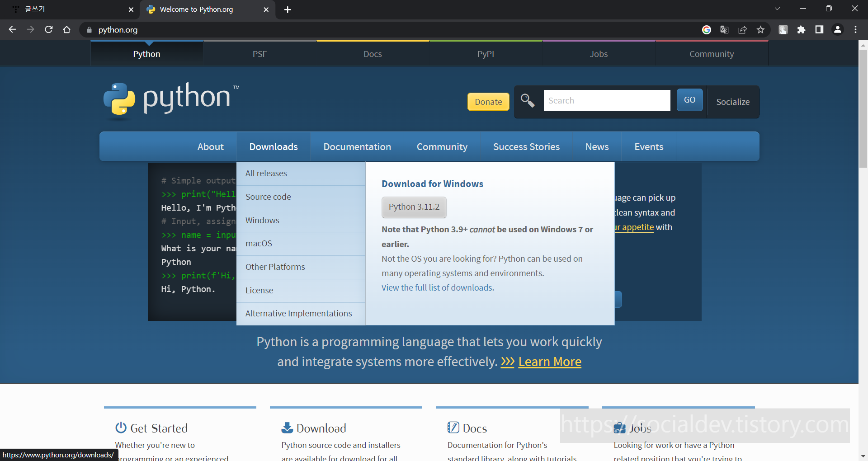Reload the python.org page
The width and height of the screenshot is (868, 461).
pyautogui.click(x=49, y=29)
